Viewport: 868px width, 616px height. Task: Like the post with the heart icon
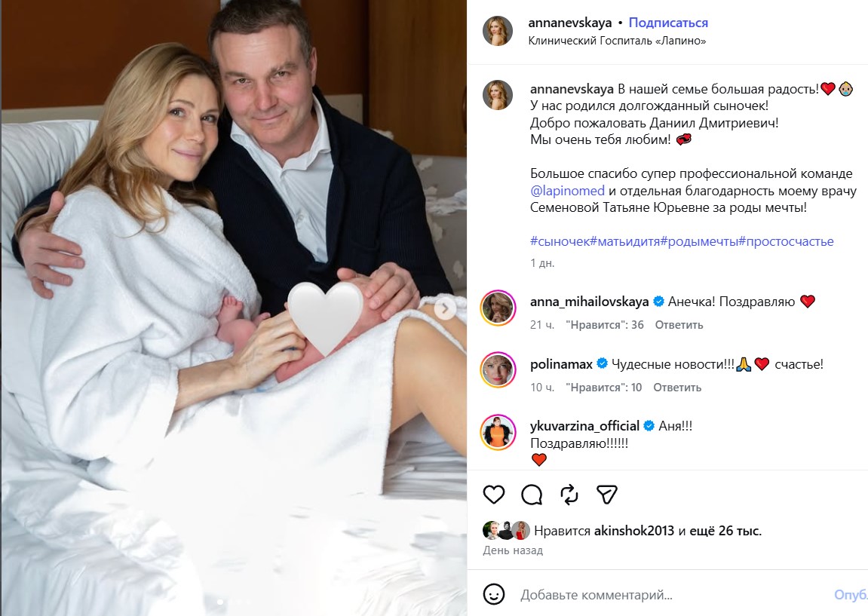coord(494,495)
